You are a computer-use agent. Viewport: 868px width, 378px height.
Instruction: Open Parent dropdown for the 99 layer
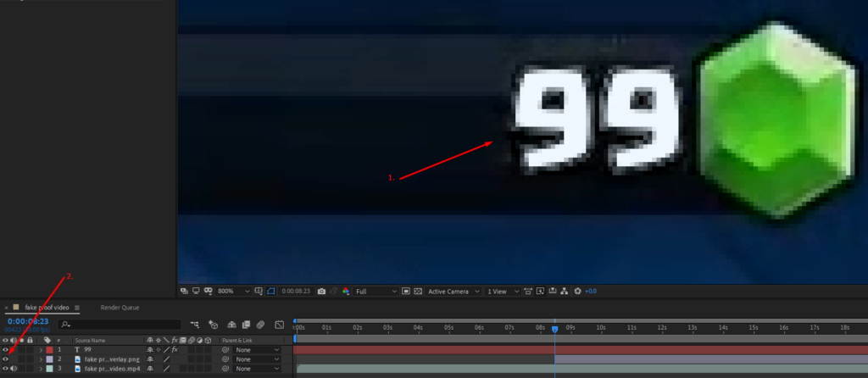coord(257,350)
